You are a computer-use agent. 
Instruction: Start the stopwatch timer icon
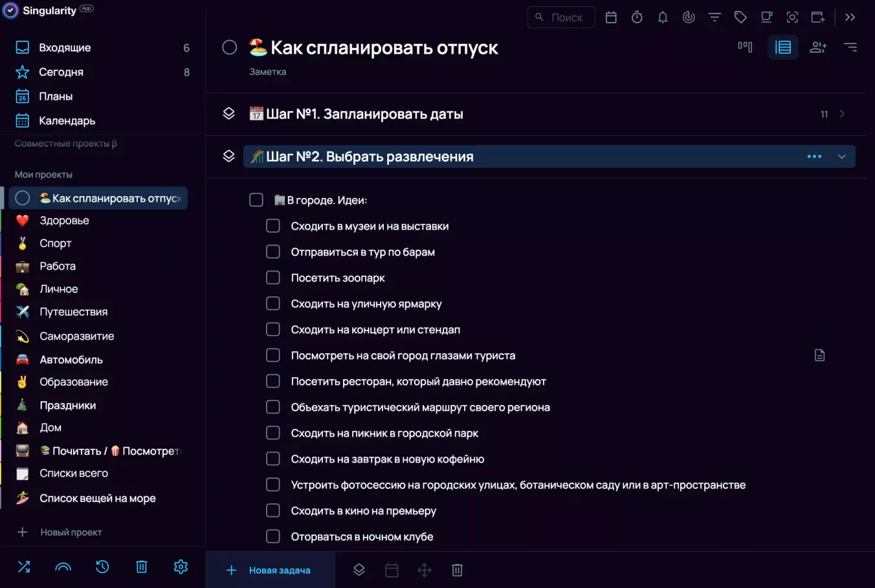click(x=637, y=17)
